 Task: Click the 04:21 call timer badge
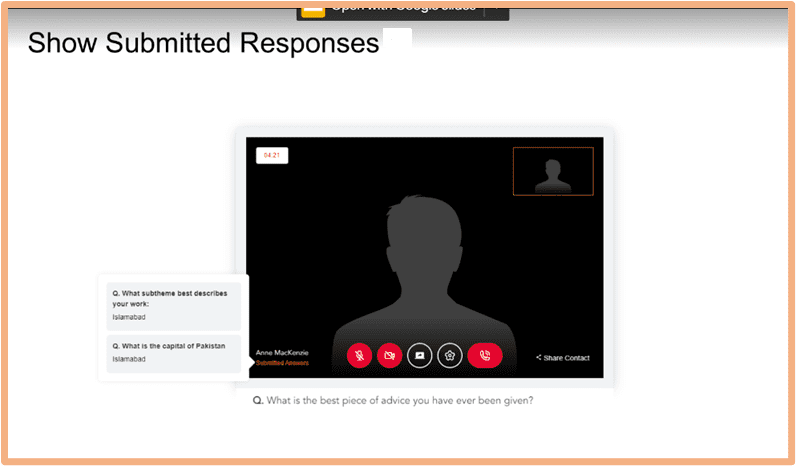[271, 155]
